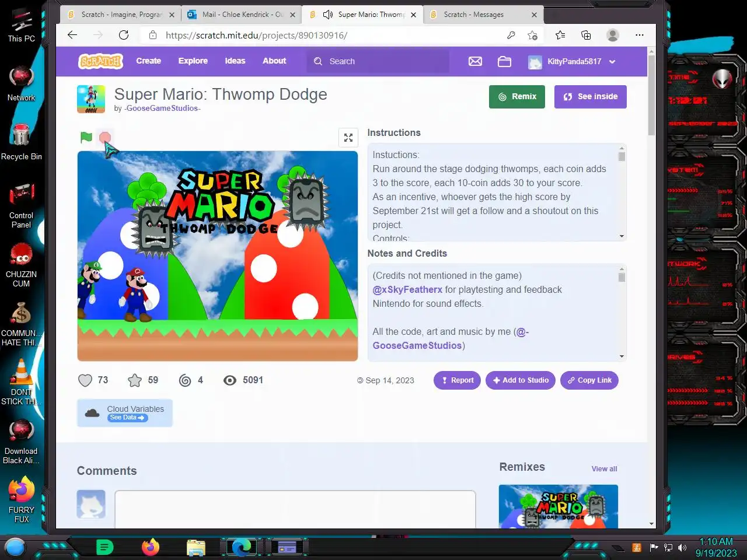
Task: Open Recycle Bin desktop icon
Action: [x=22, y=142]
